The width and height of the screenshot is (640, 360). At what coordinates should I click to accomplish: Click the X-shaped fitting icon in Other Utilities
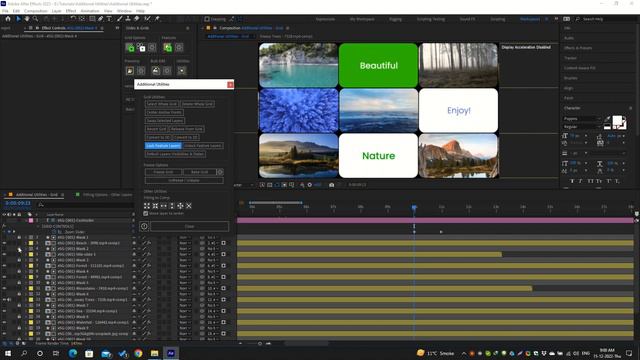189,206
